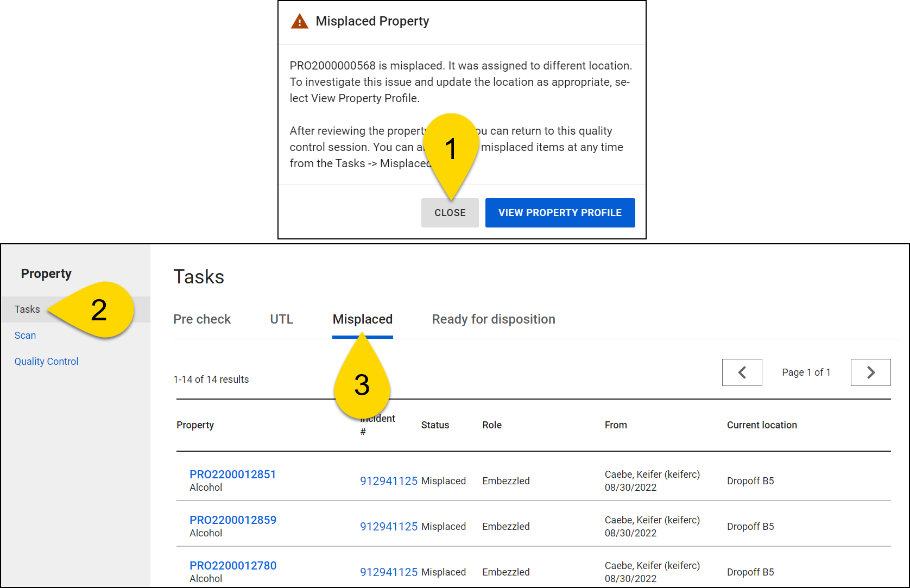Screen dimensions: 910x588
Task: Switch to the UTL tab
Action: click(x=281, y=319)
